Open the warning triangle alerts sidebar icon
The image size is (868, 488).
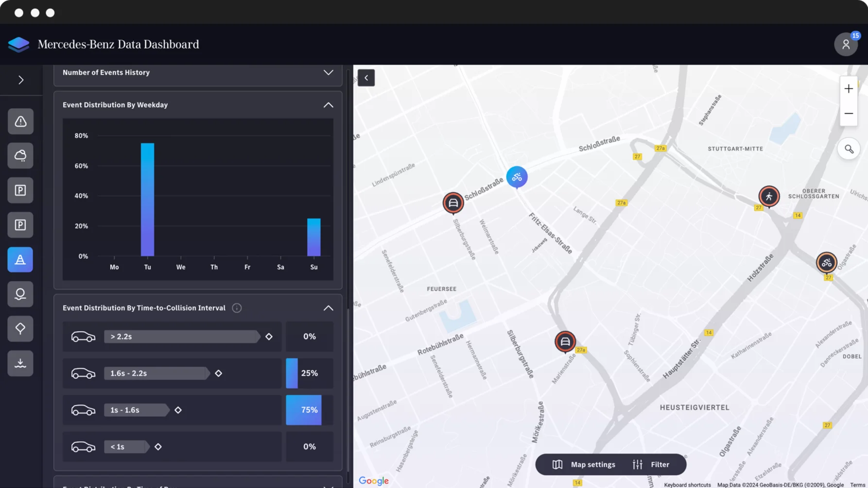point(20,121)
